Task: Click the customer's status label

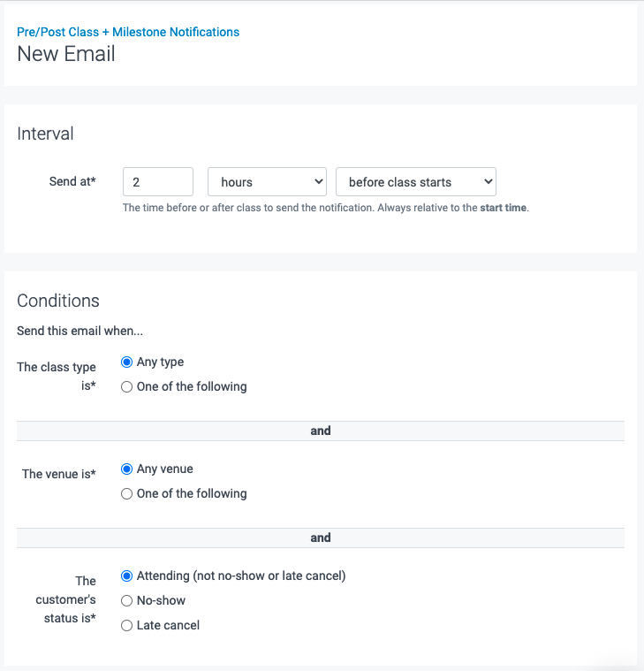Action: click(66, 599)
